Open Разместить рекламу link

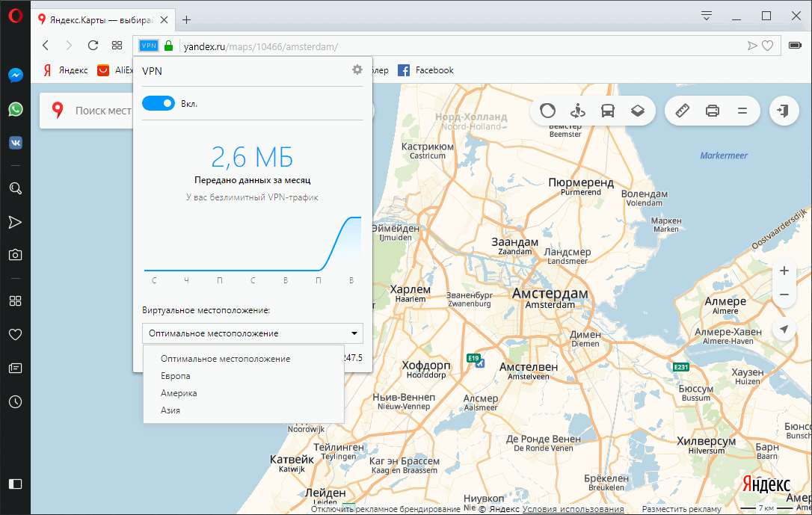[681, 509]
